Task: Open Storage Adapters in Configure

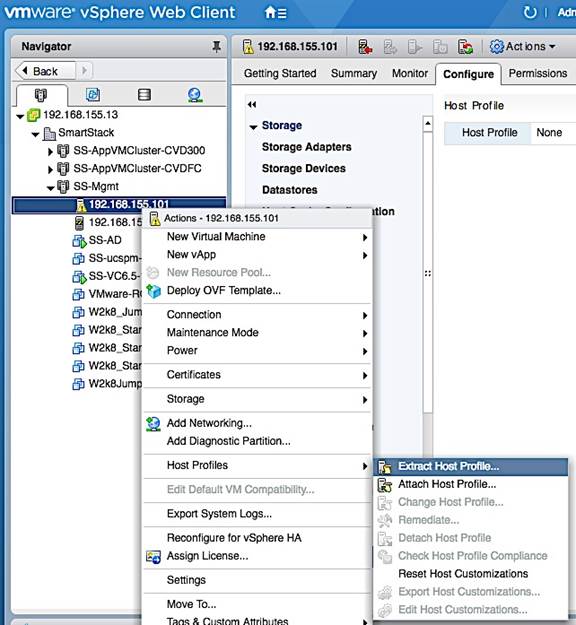Action: [x=307, y=147]
